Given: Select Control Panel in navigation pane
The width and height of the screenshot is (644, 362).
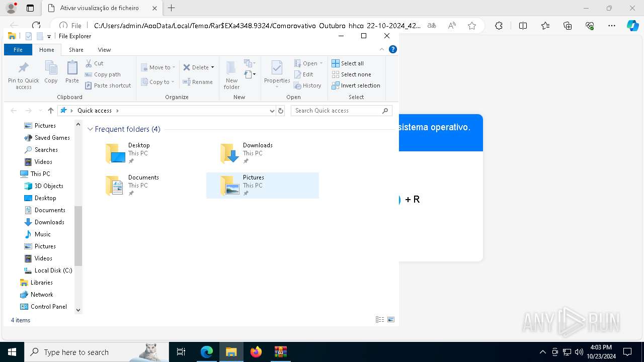Looking at the screenshot, I should (43, 307).
